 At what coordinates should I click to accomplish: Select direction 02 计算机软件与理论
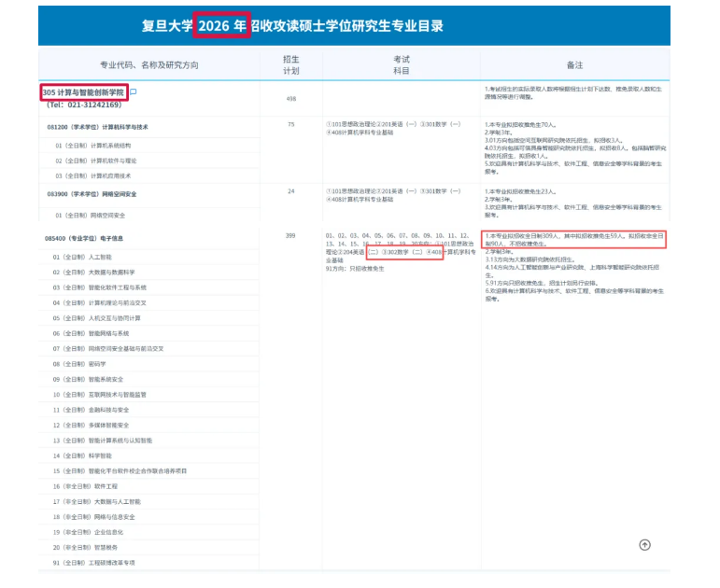(x=96, y=161)
